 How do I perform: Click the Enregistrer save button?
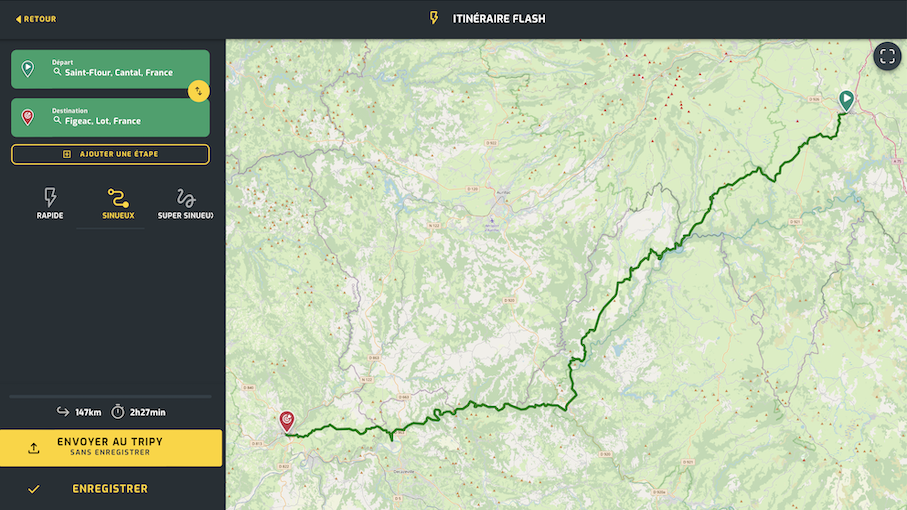(x=110, y=489)
